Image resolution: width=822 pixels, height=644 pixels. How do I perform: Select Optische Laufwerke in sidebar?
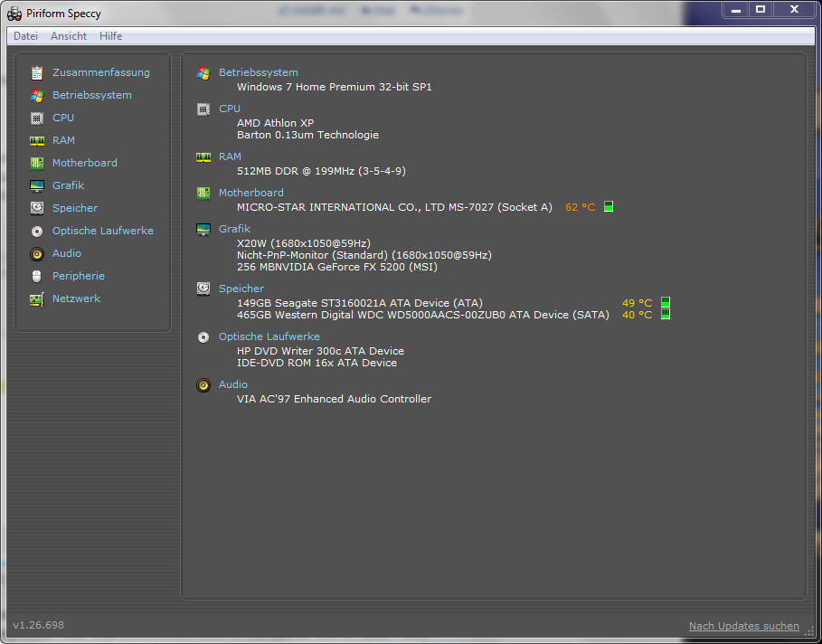pos(103,231)
